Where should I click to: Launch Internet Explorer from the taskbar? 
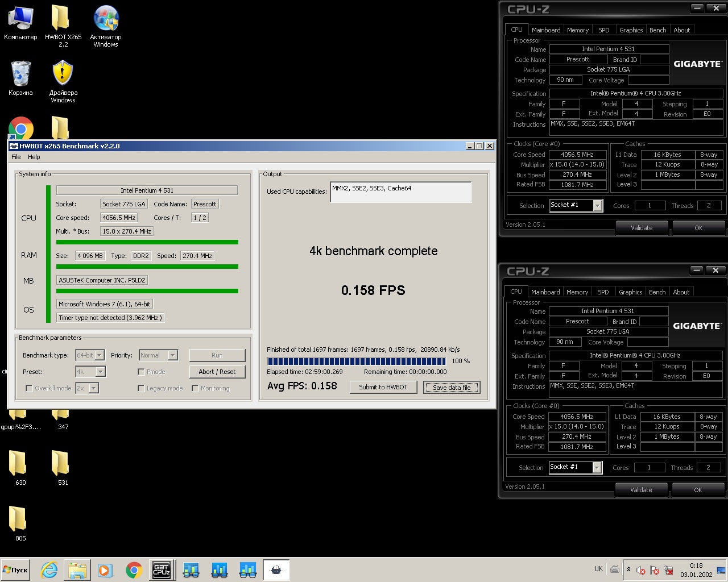[x=49, y=570]
